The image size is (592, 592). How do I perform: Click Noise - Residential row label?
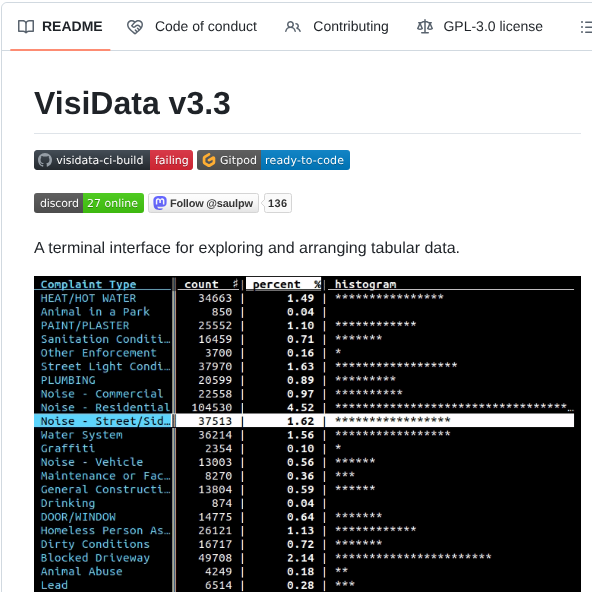coord(105,407)
